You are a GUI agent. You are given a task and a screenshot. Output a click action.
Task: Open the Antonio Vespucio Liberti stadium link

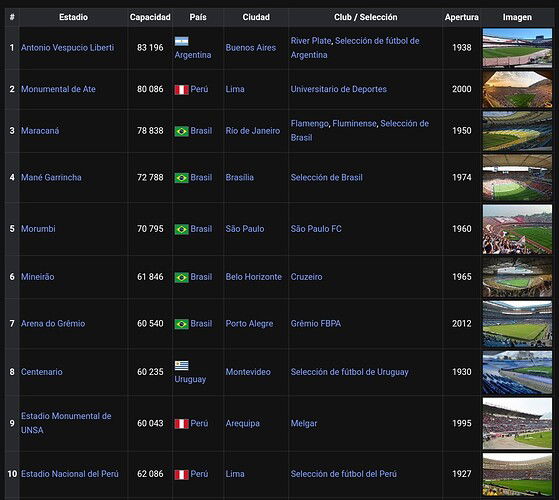67,47
